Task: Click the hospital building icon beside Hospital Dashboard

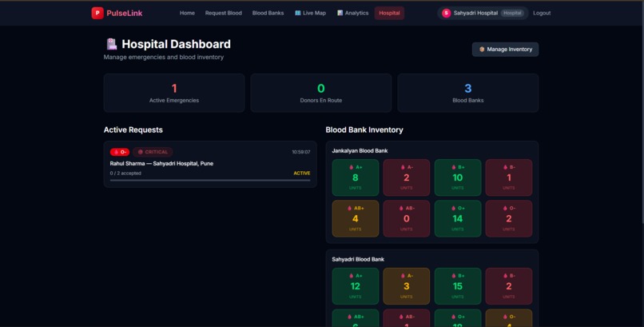Action: 111,44
